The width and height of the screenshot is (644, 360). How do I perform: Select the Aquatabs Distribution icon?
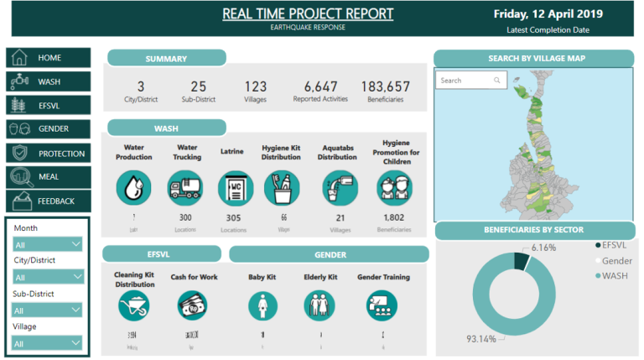point(340,188)
